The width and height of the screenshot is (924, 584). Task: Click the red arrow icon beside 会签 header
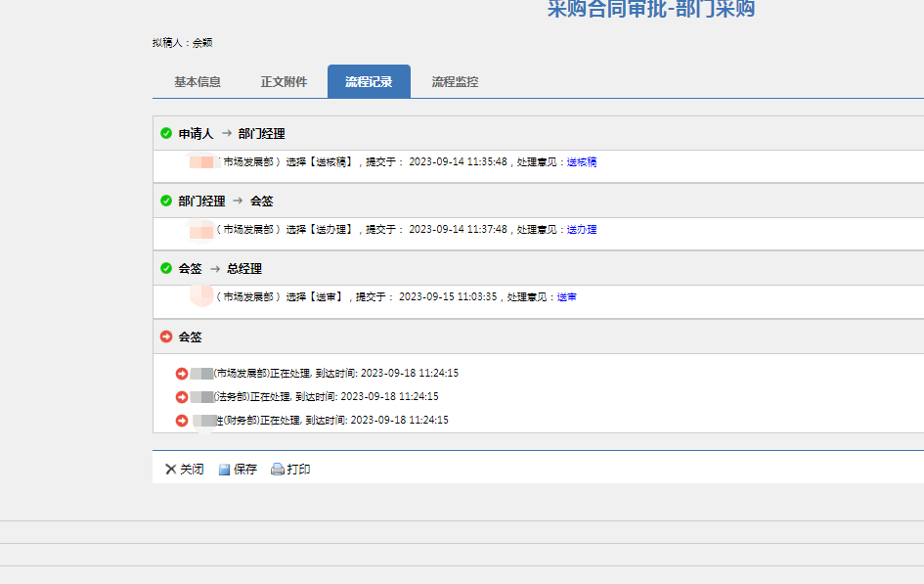coord(166,337)
